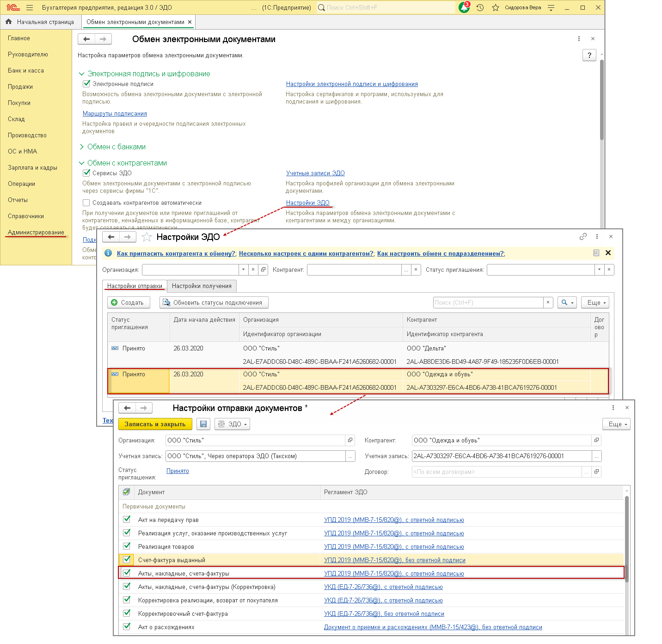This screenshot has height=644, width=662.
Task: Open ЭДО dropdown in Настройки отправки документов
Action: tap(233, 424)
